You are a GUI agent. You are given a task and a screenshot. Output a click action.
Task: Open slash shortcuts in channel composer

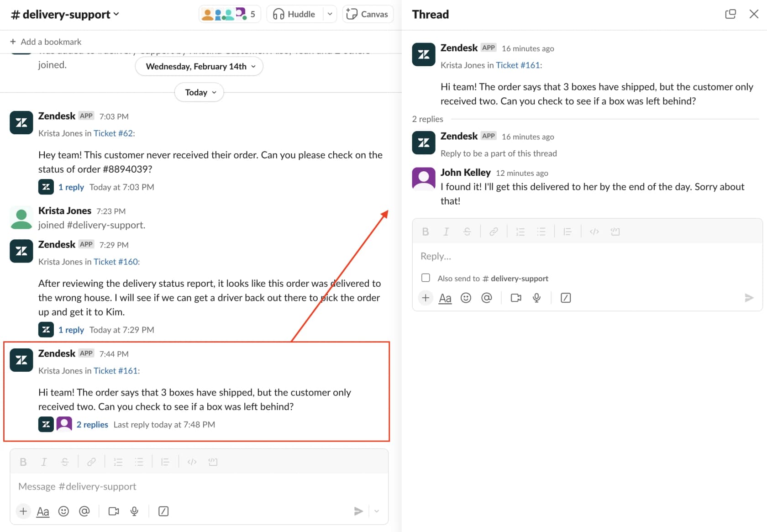tap(163, 511)
